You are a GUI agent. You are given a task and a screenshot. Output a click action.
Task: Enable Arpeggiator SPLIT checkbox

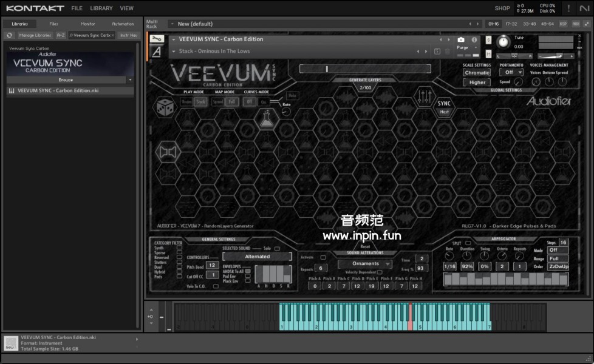pyautogui.click(x=468, y=243)
